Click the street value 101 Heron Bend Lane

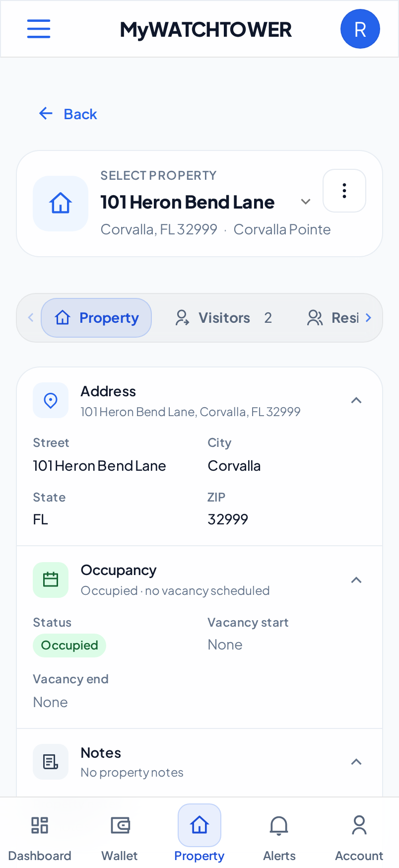coord(100,466)
